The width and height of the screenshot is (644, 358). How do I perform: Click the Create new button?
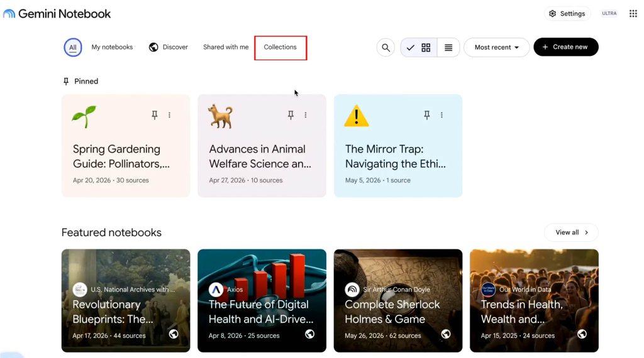tap(565, 47)
